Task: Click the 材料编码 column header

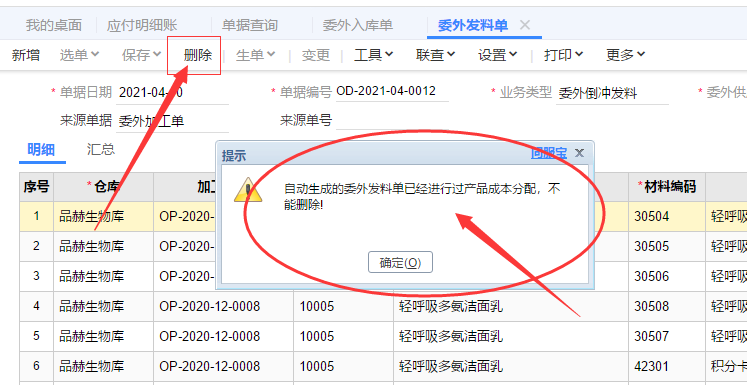Action: [667, 187]
